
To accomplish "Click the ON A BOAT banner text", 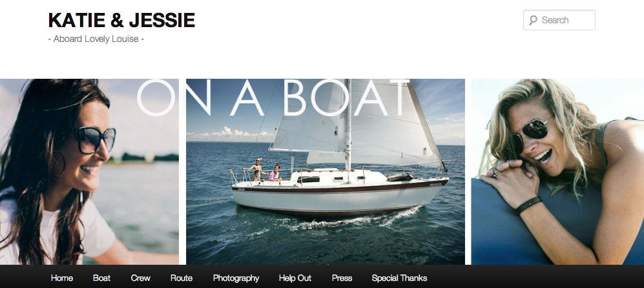I will 273,98.
